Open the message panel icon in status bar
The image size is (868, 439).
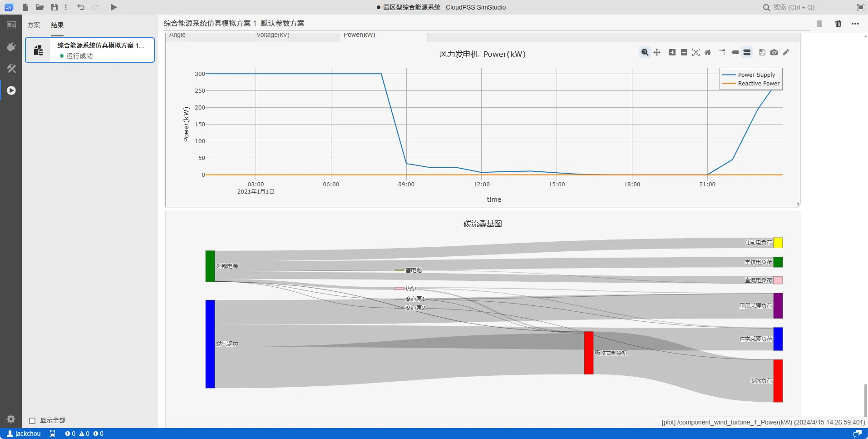pyautogui.click(x=858, y=434)
